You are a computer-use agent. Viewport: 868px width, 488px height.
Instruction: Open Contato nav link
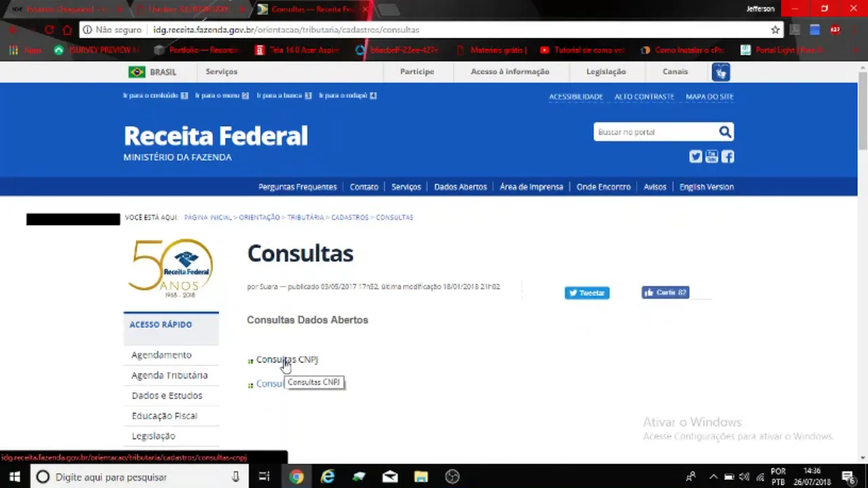(x=364, y=187)
